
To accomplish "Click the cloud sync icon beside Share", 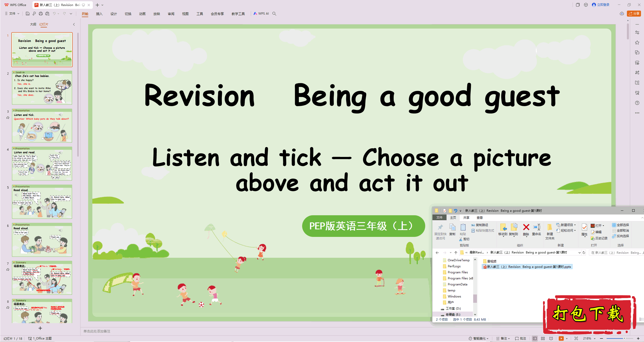I will coord(622,14).
